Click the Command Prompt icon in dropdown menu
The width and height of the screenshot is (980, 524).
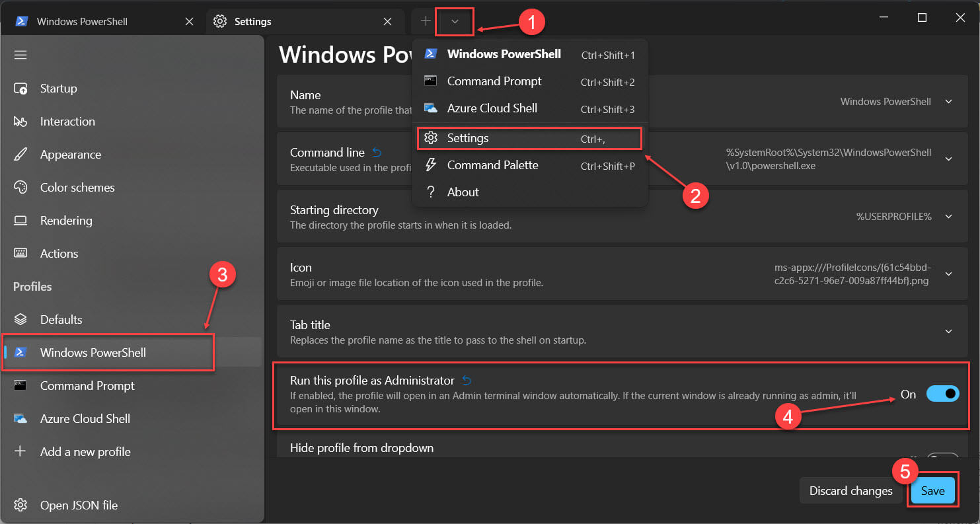pos(431,81)
